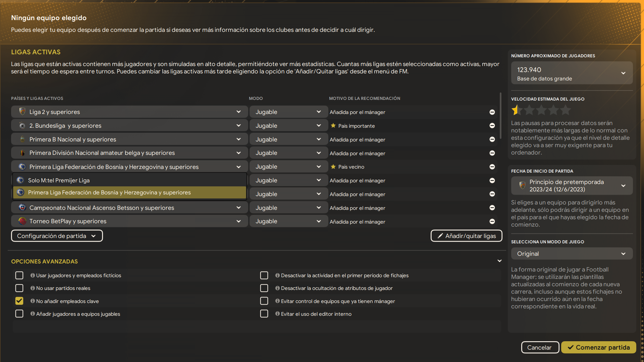Click info icon for Evitar uso del editor
This screenshot has height=362, width=644.
pyautogui.click(x=277, y=314)
